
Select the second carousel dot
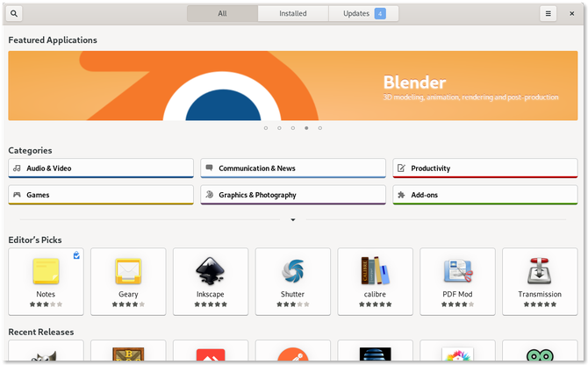[279, 128]
